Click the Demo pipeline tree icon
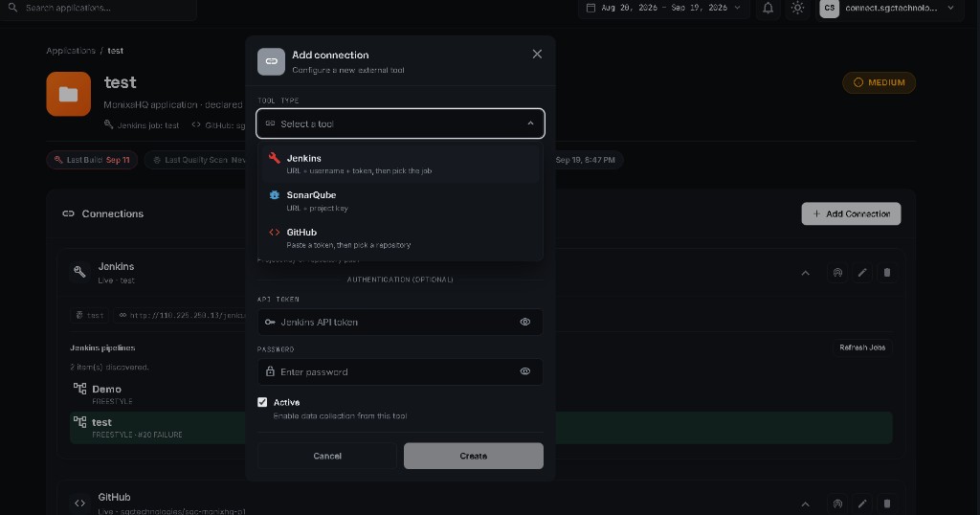Image resolution: width=980 pixels, height=515 pixels. pos(80,389)
